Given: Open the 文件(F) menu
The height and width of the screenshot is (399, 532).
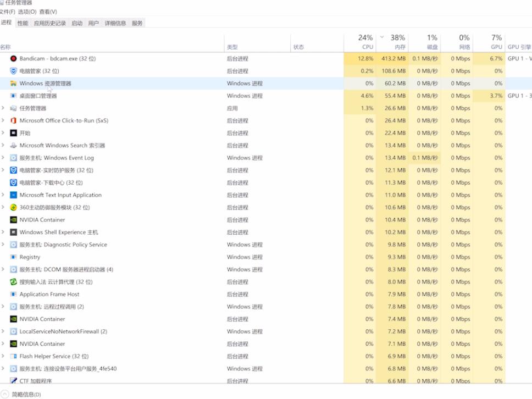Looking at the screenshot, I should tap(8, 12).
